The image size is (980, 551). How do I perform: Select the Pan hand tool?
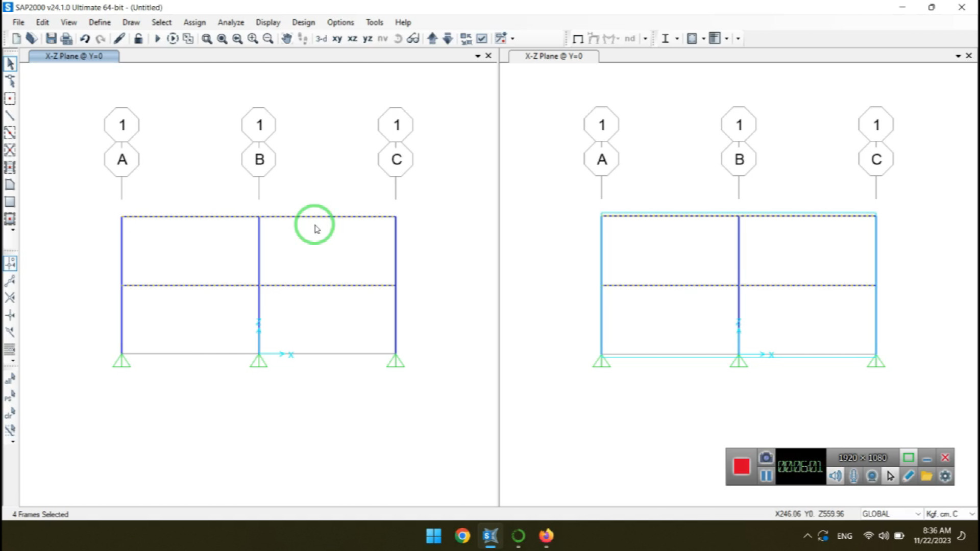coord(287,39)
